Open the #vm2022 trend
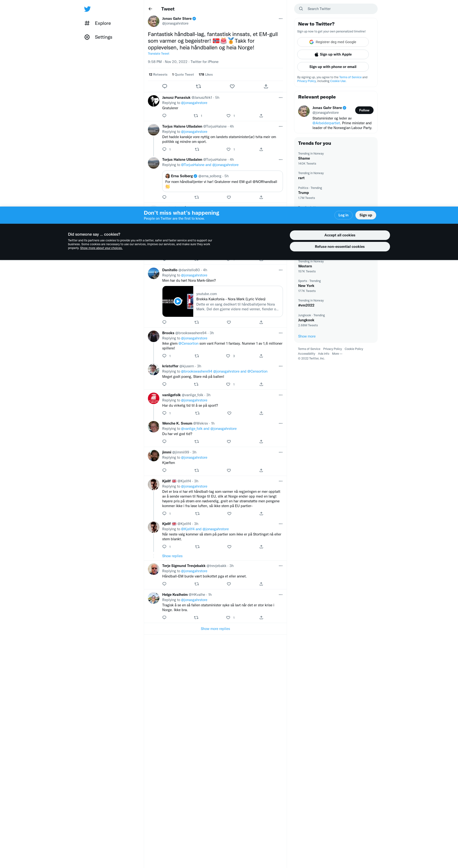The image size is (458, 868). click(336, 303)
